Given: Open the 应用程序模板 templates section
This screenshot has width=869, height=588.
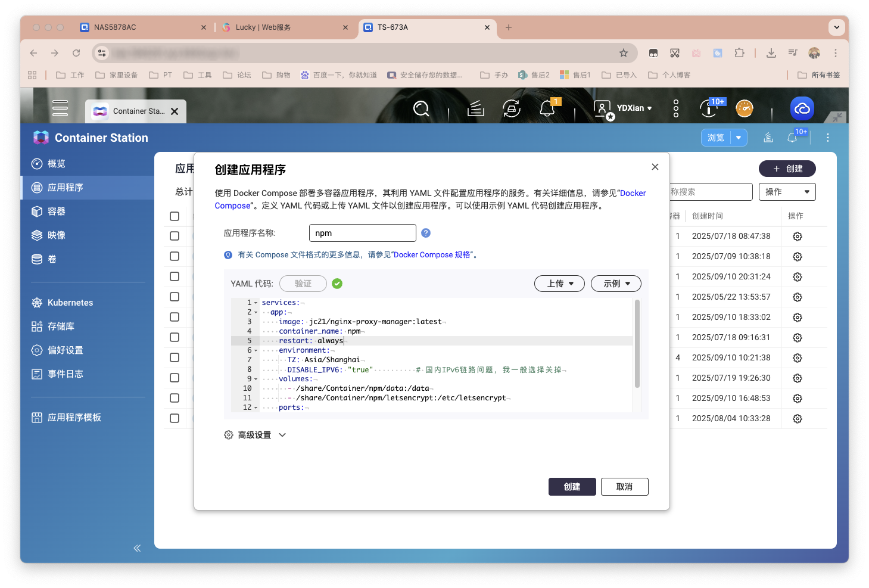Looking at the screenshot, I should pos(74,417).
